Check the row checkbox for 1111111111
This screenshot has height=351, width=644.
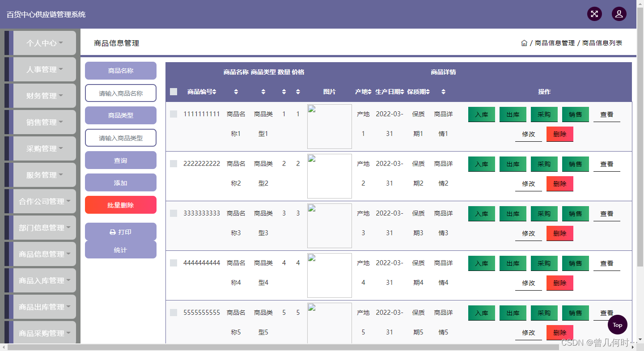pos(174,114)
